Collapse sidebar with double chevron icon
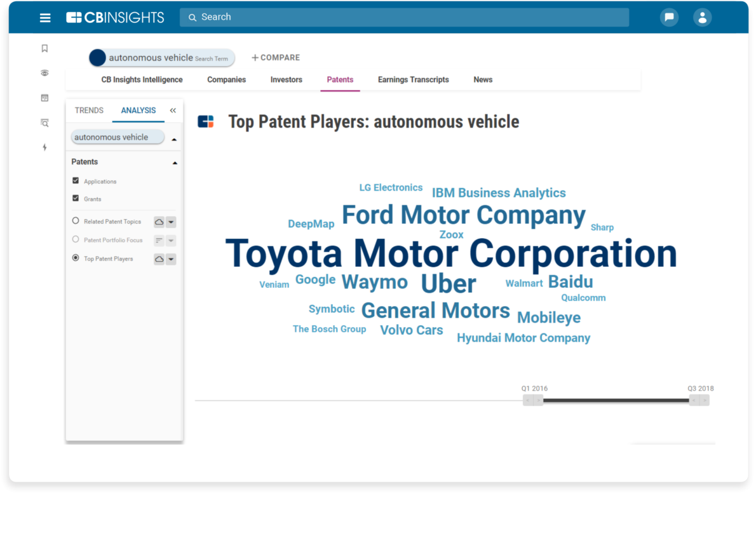 (x=173, y=111)
